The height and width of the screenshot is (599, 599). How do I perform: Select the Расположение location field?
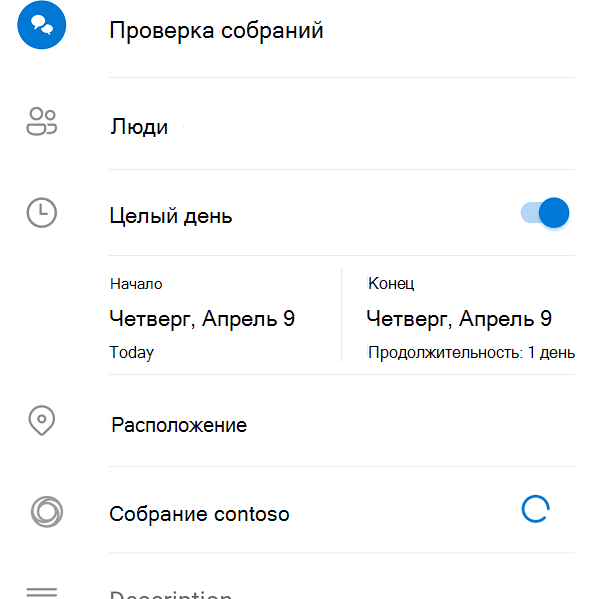[x=342, y=425]
